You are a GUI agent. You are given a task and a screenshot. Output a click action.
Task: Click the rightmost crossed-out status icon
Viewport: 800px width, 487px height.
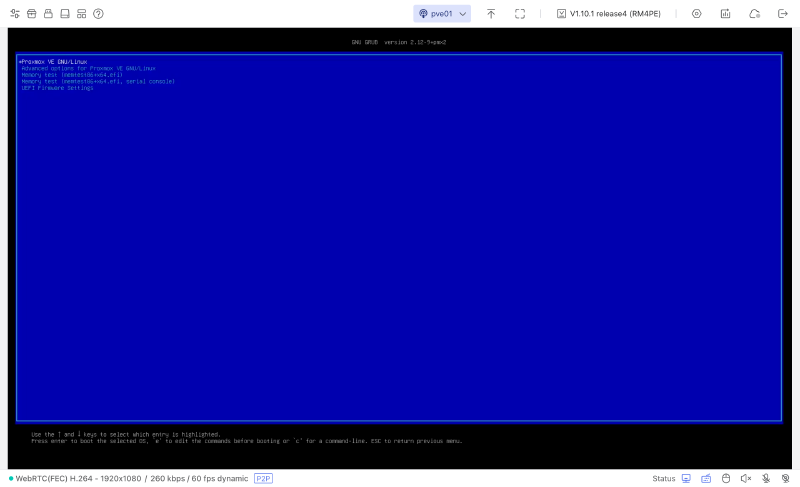(x=786, y=478)
